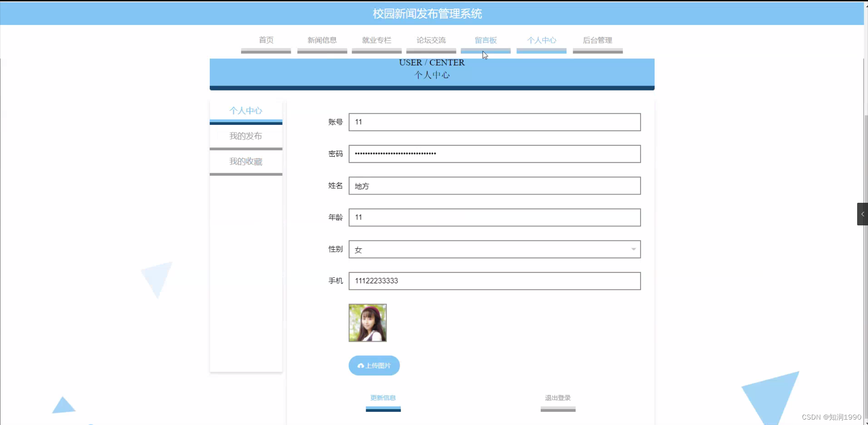Open 我的发布 from the sidebar
The width and height of the screenshot is (868, 425).
click(246, 136)
